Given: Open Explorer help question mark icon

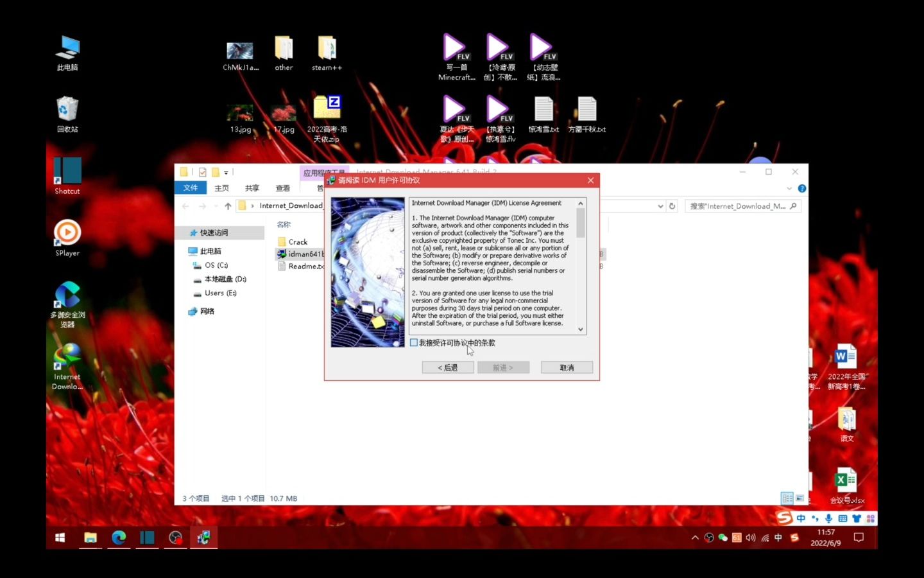Looking at the screenshot, I should (802, 188).
